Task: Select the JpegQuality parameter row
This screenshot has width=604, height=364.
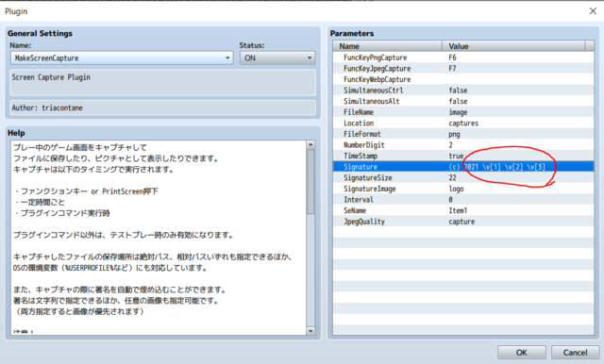Action: (463, 222)
